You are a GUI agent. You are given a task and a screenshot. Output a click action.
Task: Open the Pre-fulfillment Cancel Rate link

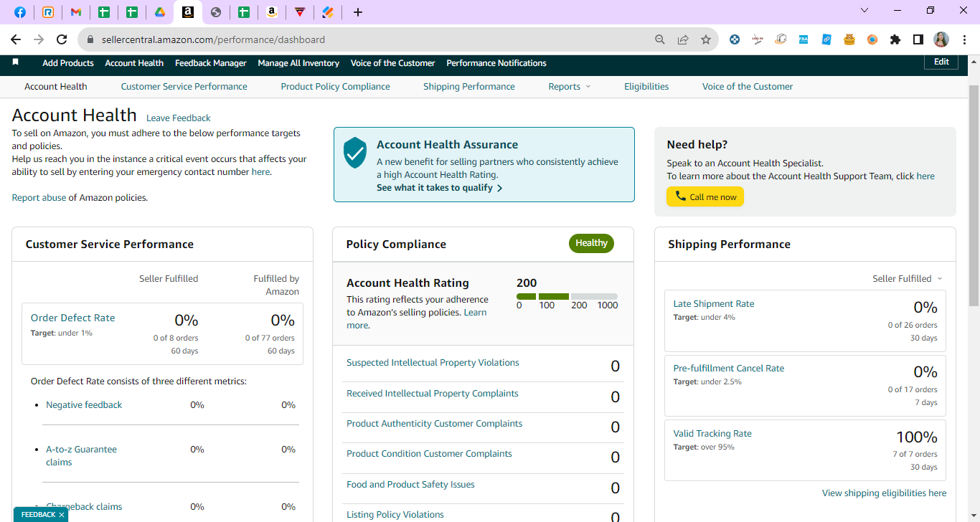729,369
